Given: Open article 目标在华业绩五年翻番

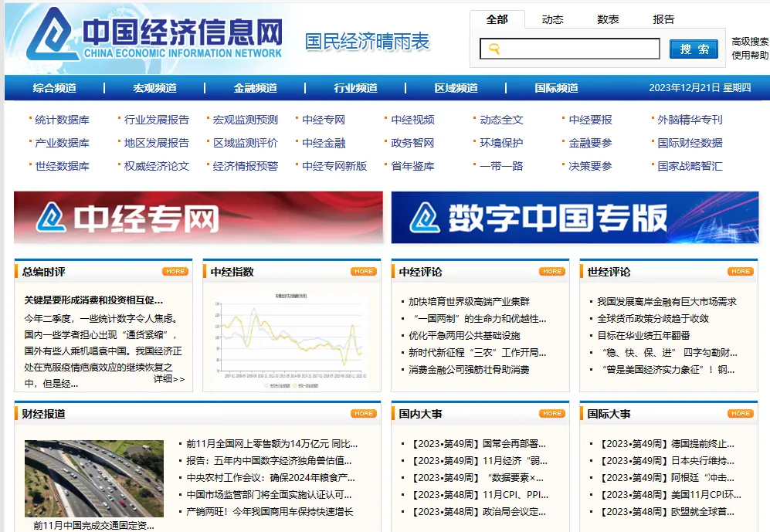Looking at the screenshot, I should pos(643,336).
